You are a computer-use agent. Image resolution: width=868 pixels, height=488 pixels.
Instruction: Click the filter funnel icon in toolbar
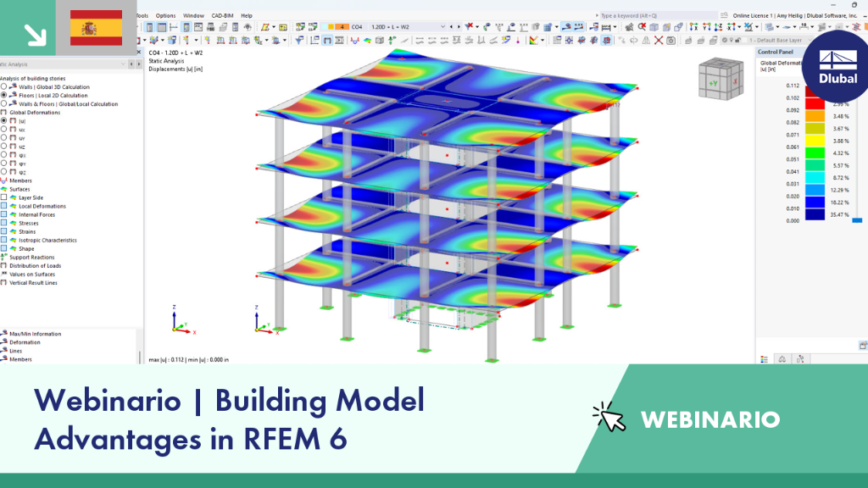(x=299, y=41)
